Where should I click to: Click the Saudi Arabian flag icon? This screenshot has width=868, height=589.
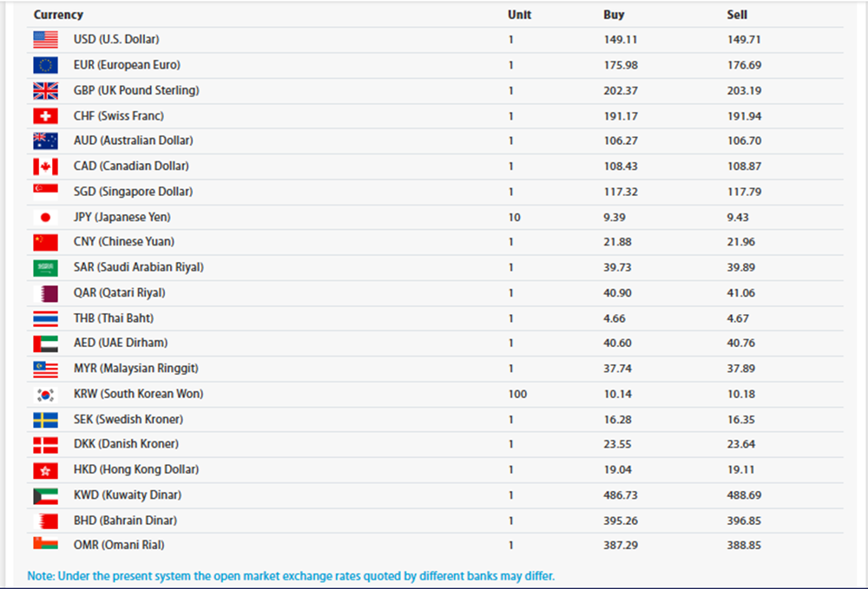tap(45, 268)
